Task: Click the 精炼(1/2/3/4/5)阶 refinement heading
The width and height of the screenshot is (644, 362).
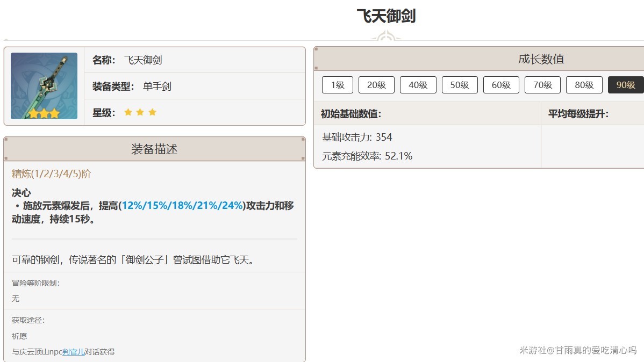Action: coord(52,174)
